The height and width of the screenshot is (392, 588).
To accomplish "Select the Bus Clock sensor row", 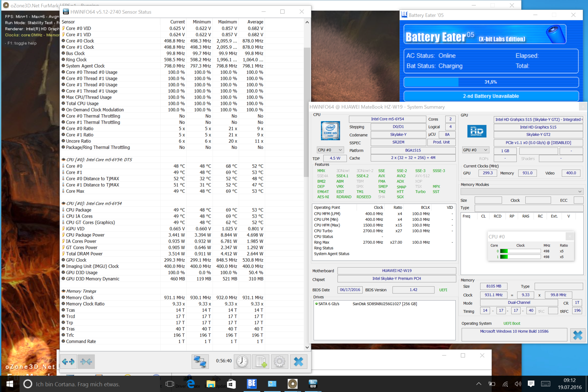I will (163, 53).
